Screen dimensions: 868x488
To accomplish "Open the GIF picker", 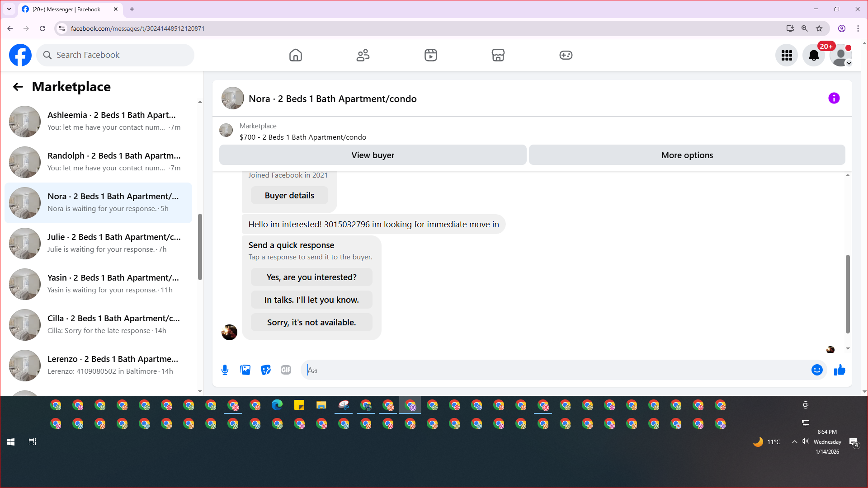I will pyautogui.click(x=286, y=370).
